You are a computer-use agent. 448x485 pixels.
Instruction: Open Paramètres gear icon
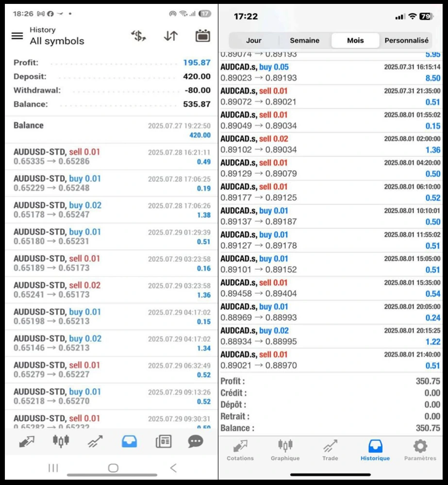[x=420, y=450]
